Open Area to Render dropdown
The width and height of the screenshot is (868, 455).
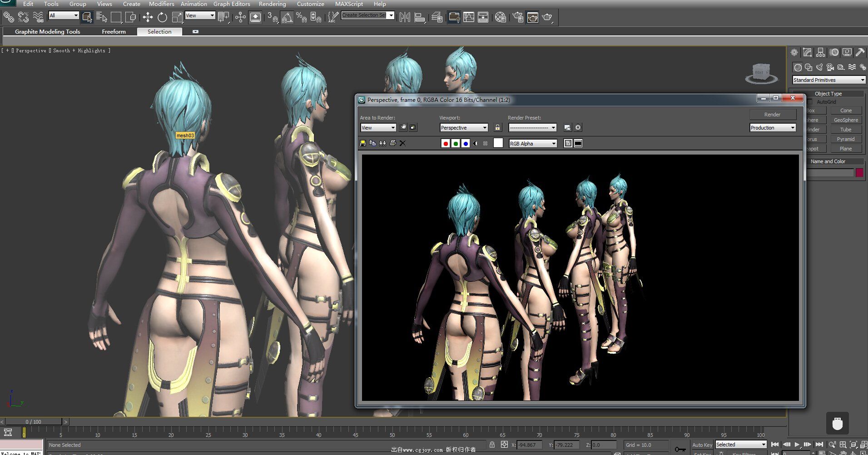pyautogui.click(x=378, y=128)
